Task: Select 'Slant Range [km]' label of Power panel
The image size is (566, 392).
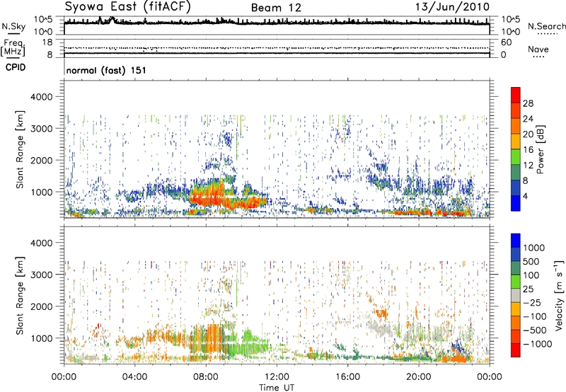Action: [20, 149]
